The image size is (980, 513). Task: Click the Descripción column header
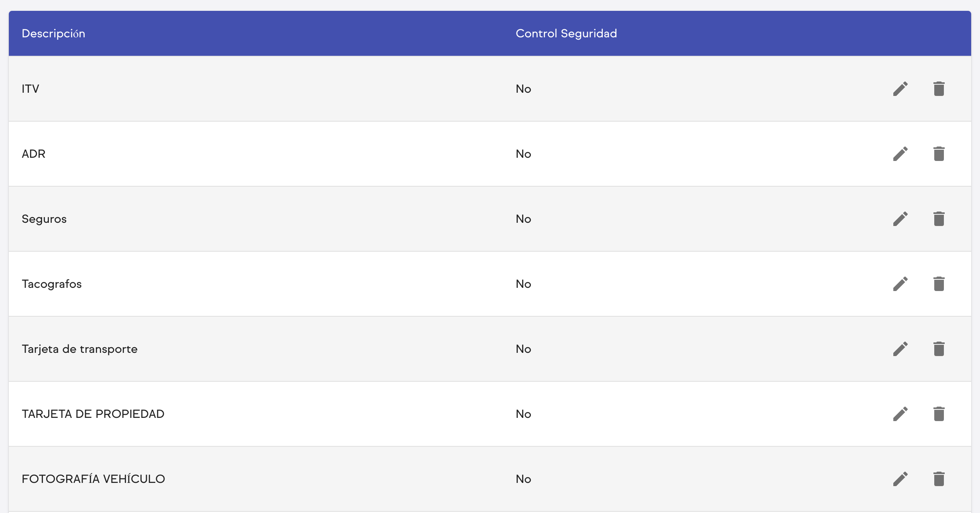click(53, 33)
